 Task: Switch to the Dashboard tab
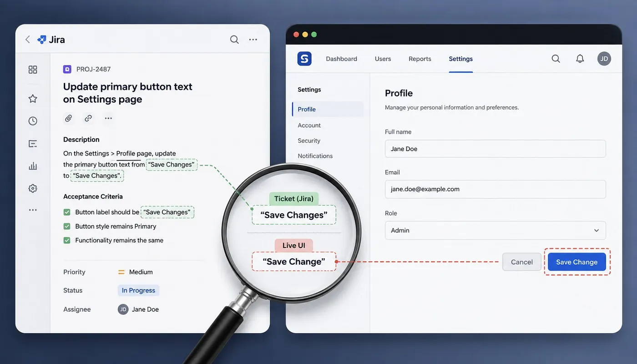coord(341,59)
